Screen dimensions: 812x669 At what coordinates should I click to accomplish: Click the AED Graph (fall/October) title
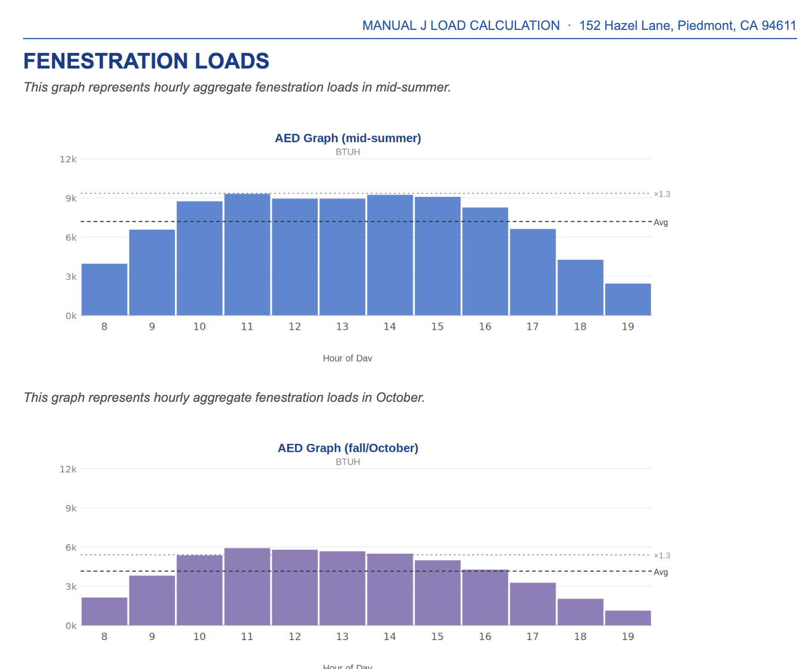pyautogui.click(x=348, y=448)
